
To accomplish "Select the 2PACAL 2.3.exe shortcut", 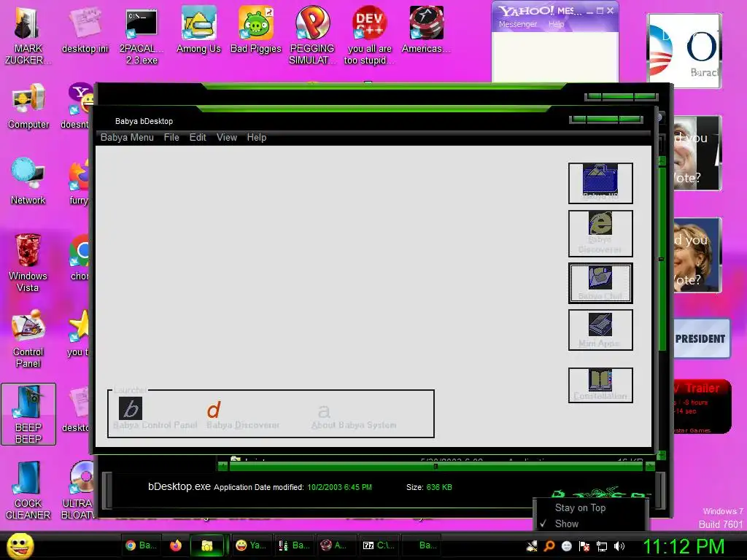I will tap(142, 36).
